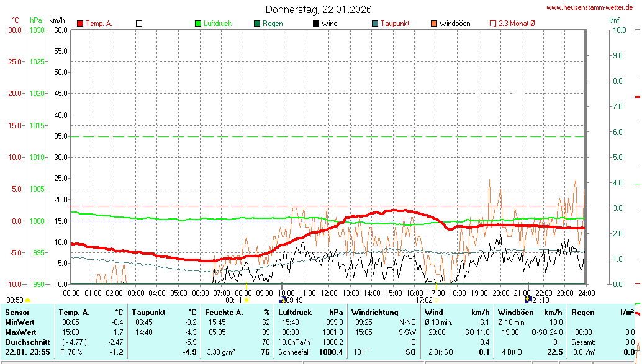The image size is (642, 364).
Task: Click the teal Taupunkt legend square
Action: pyautogui.click(x=375, y=24)
